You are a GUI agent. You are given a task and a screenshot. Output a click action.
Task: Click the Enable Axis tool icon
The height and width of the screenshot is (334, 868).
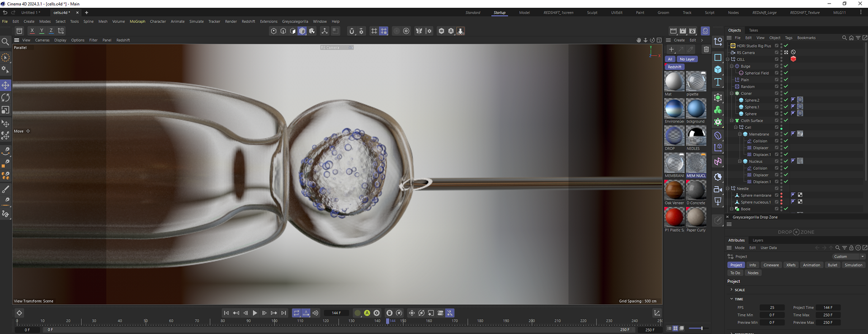click(x=325, y=31)
